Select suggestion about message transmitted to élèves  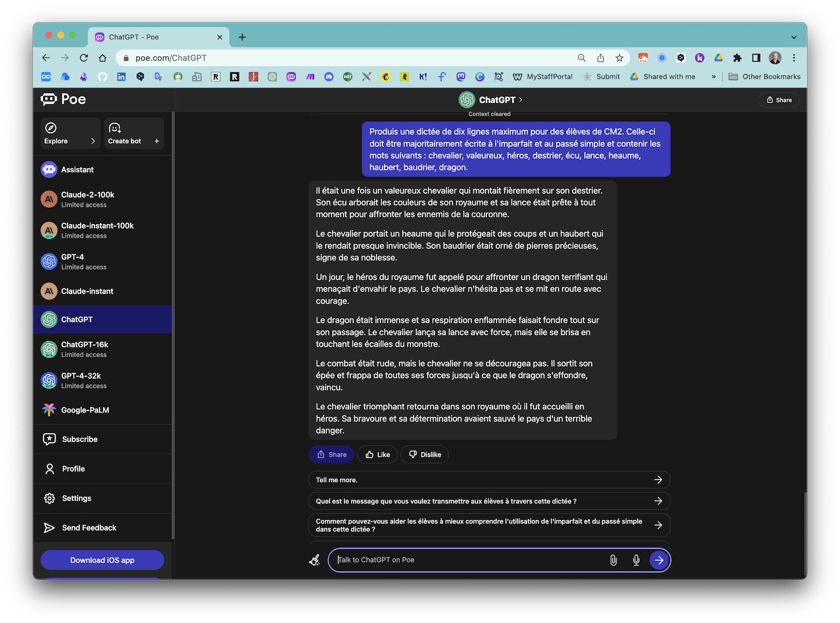(x=489, y=501)
